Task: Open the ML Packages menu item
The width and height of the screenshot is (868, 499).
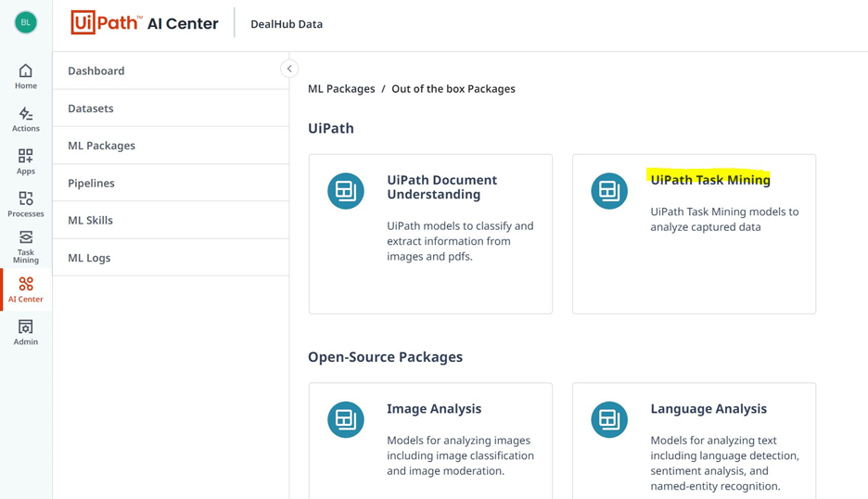Action: pyautogui.click(x=171, y=146)
